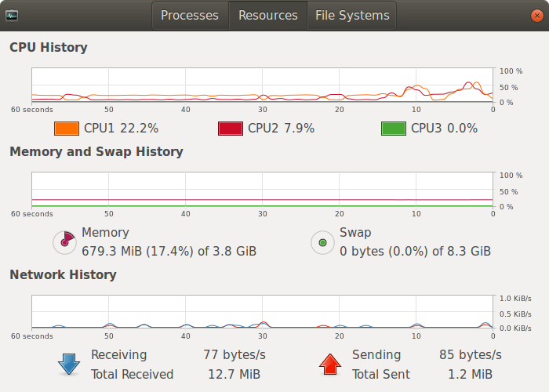549x392 pixels.
Task: Open the green CPU3 color swatch
Action: 393,129
